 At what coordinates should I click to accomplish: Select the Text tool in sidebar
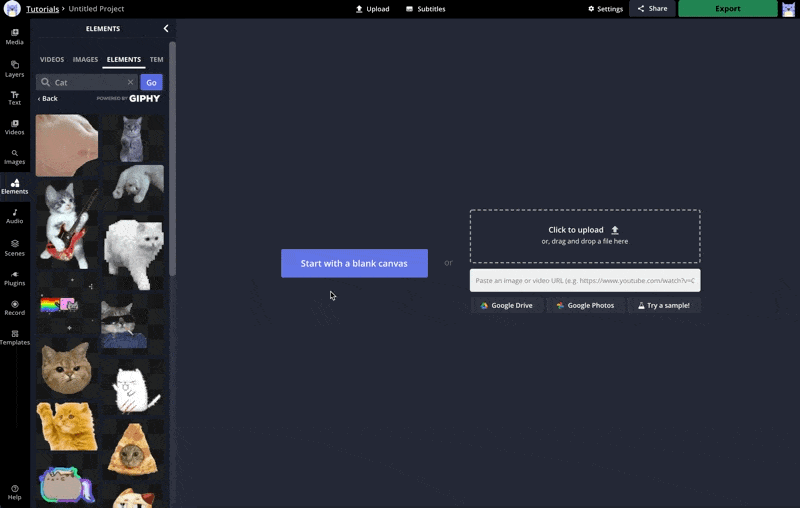pyautogui.click(x=14, y=97)
